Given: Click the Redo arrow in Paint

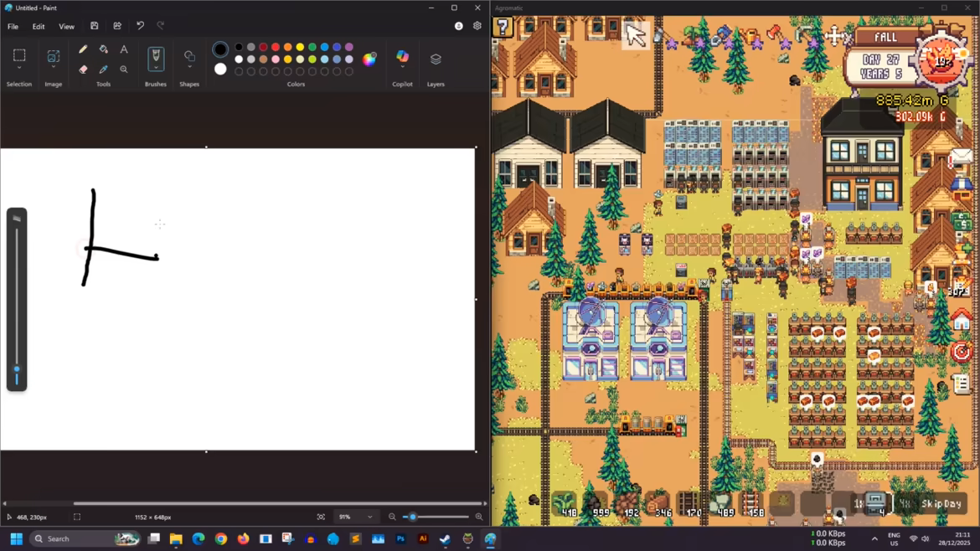Looking at the screenshot, I should [161, 26].
